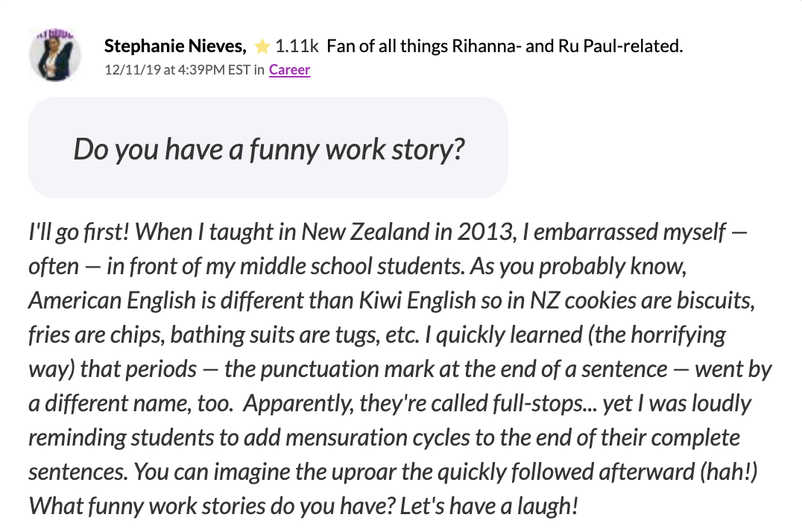
Task: Click the Rihanna and Ru Paul bio tagline
Action: pyautogui.click(x=505, y=46)
